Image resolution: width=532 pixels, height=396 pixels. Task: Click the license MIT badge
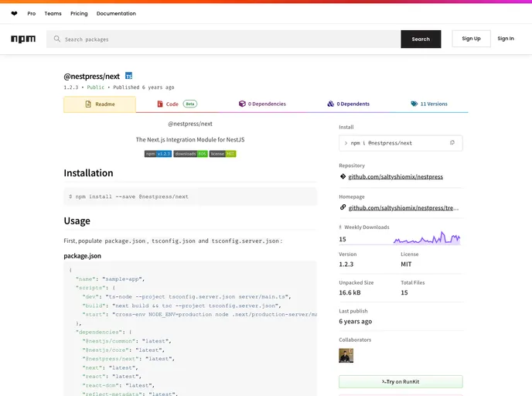(x=223, y=154)
